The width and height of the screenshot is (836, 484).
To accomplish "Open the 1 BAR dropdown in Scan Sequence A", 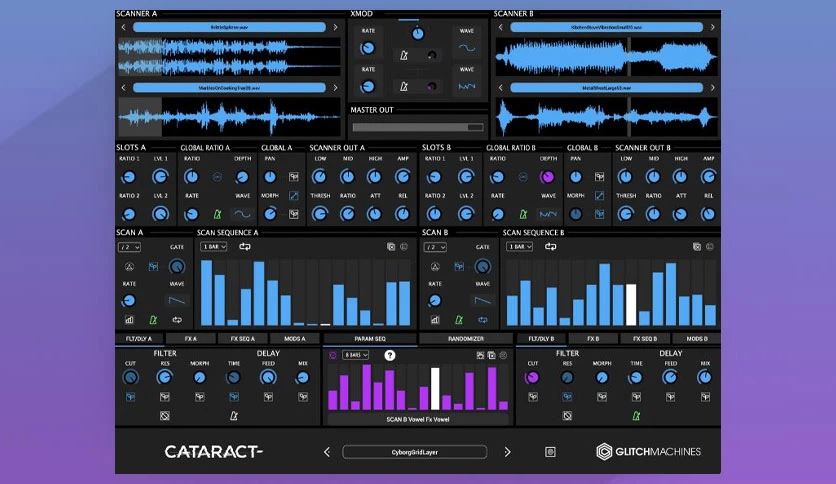I will (213, 247).
